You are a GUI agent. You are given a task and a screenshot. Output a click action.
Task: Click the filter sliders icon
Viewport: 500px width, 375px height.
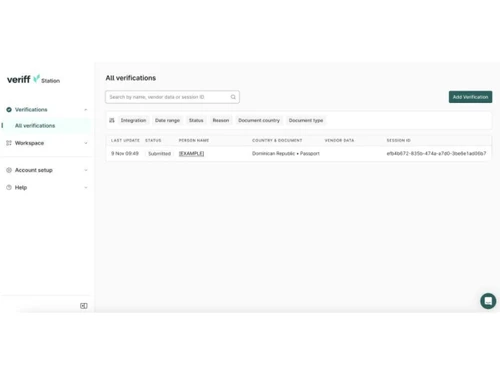[x=112, y=120]
